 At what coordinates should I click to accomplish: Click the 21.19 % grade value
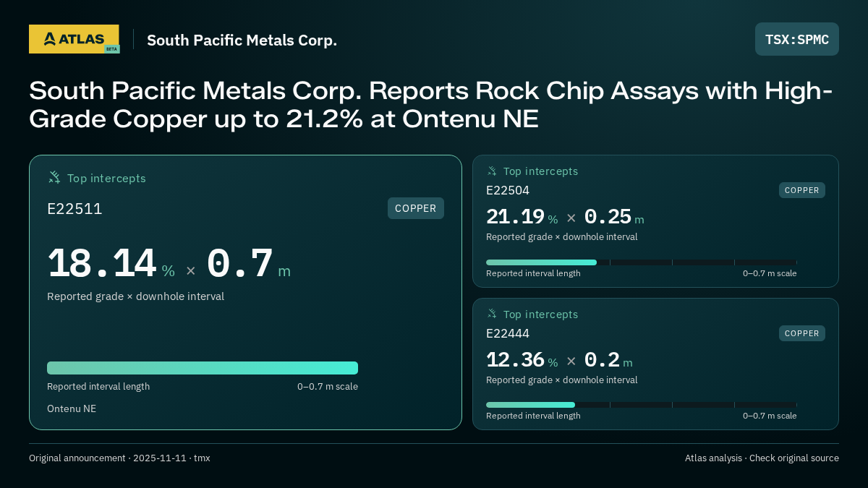(522, 217)
